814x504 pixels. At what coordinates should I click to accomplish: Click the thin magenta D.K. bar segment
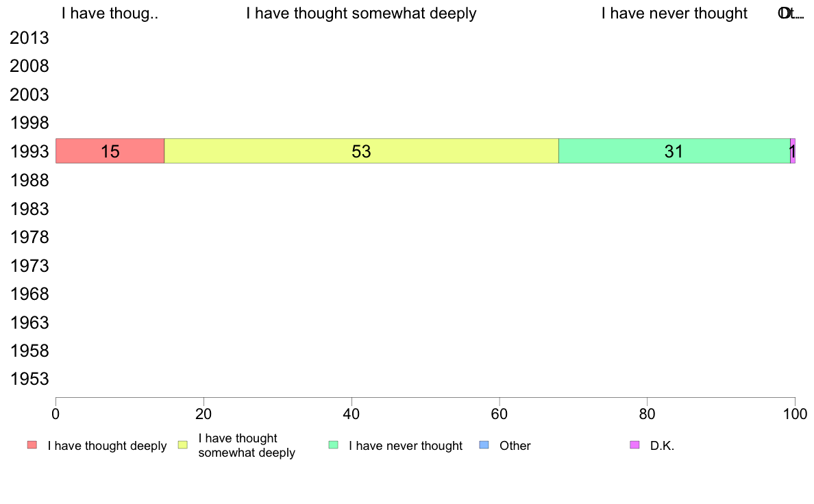(793, 151)
